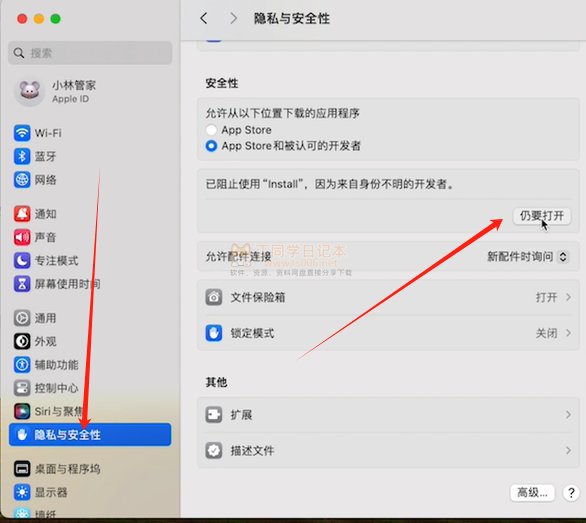Click the search magnifier icon
This screenshot has width=586, height=523.
[19, 53]
